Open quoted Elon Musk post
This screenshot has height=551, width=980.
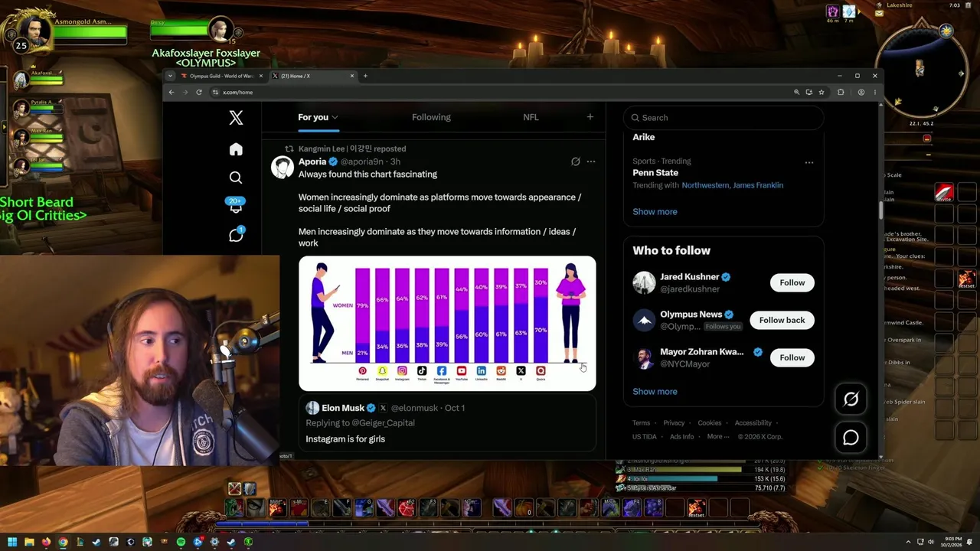click(447, 423)
